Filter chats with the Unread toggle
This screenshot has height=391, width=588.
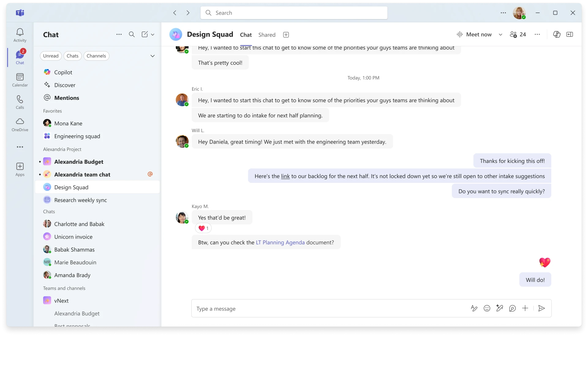[51, 56]
